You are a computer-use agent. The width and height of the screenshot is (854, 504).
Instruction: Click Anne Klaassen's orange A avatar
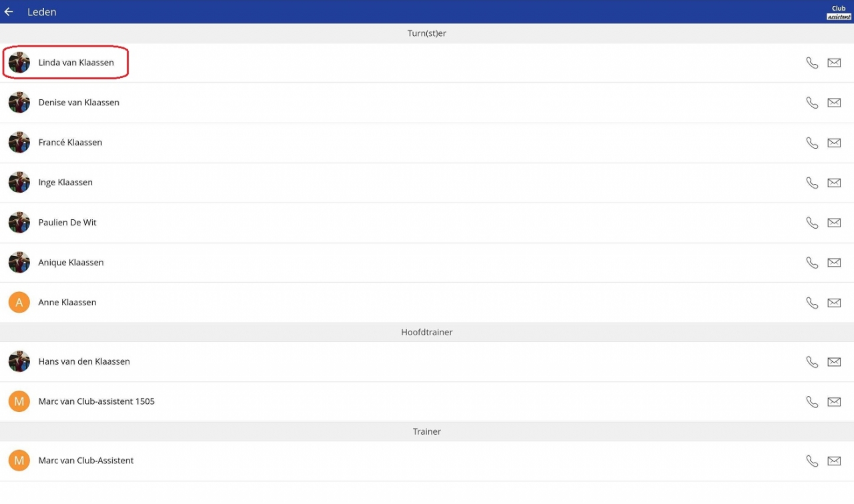(19, 303)
